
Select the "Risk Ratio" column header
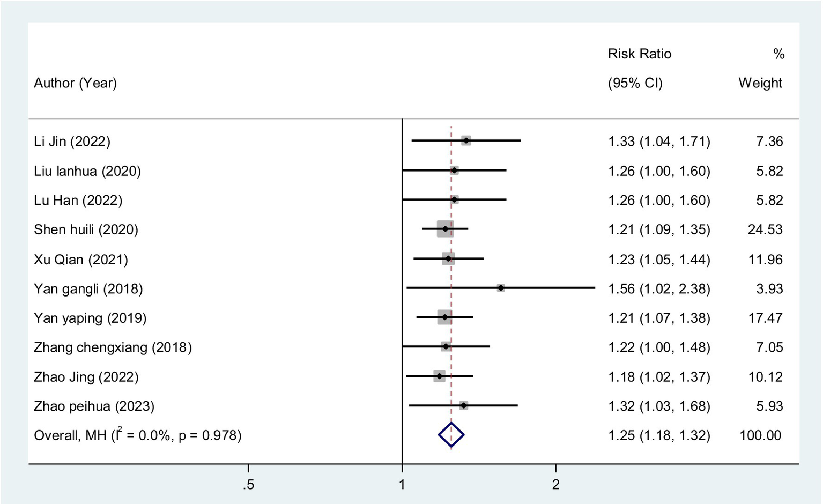pos(639,54)
